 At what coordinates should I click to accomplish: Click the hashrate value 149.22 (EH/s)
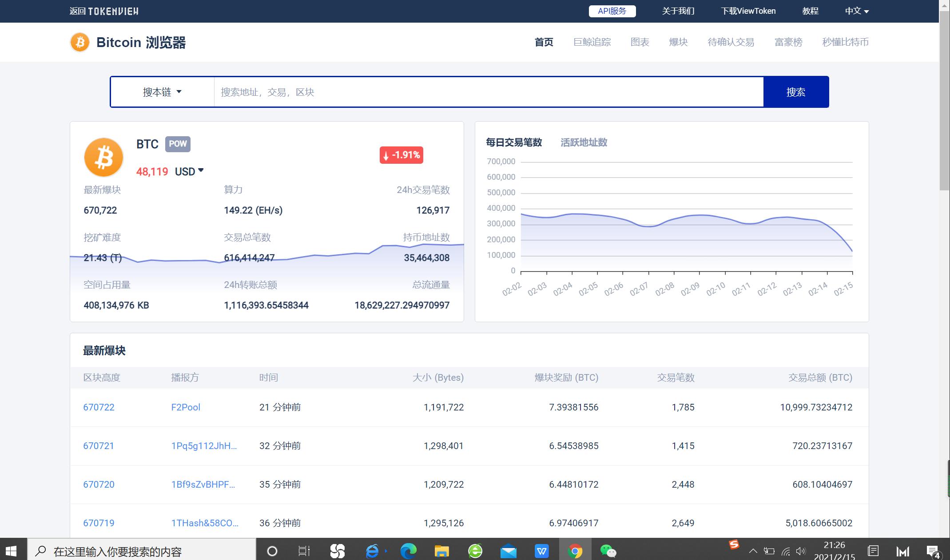(253, 210)
